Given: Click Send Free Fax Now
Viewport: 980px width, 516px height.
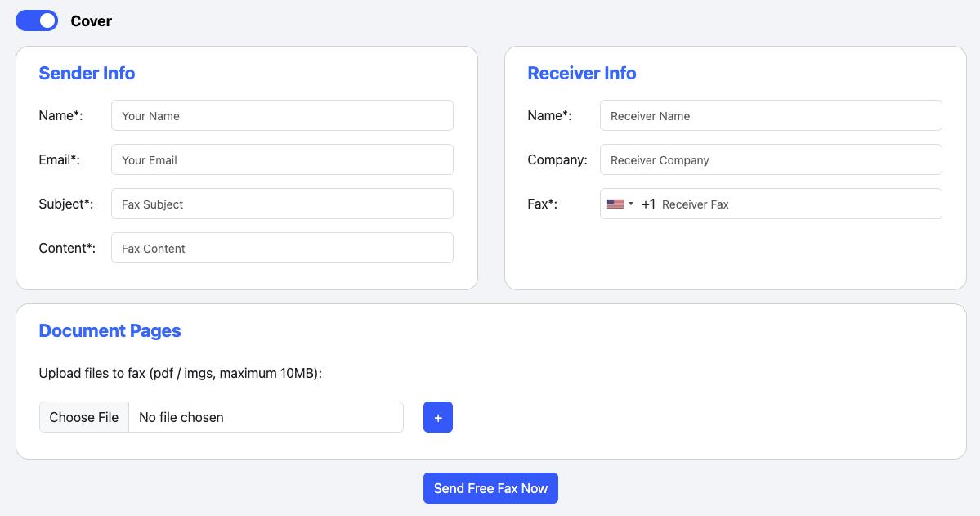Looking at the screenshot, I should point(490,488).
